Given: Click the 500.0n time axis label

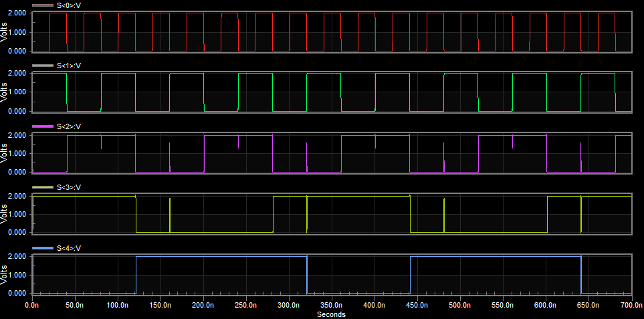Looking at the screenshot, I should pyautogui.click(x=460, y=306).
